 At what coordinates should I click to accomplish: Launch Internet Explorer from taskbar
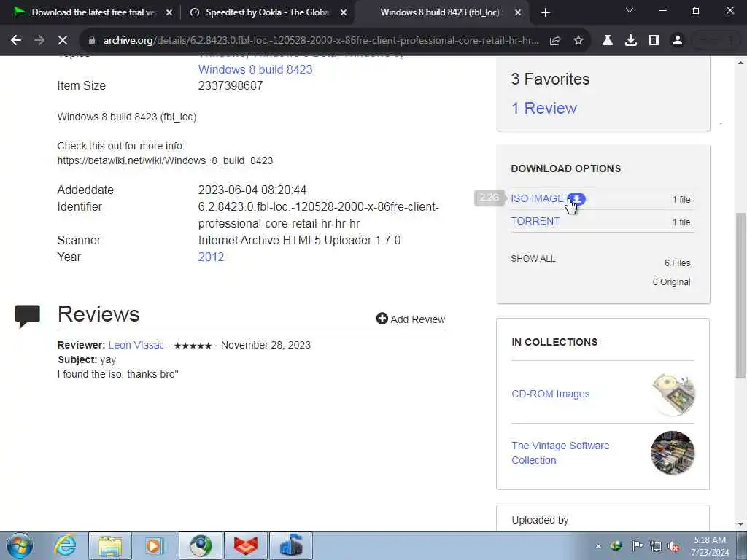64,545
